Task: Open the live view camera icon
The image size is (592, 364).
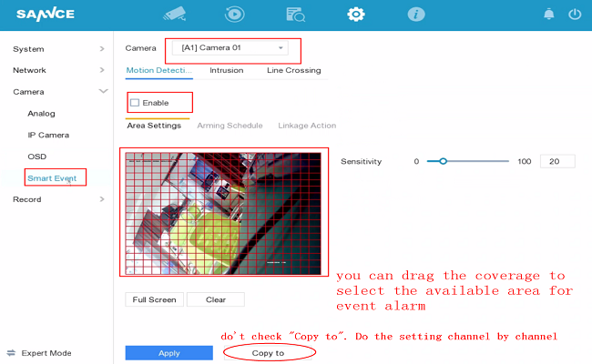Action: pos(175,15)
